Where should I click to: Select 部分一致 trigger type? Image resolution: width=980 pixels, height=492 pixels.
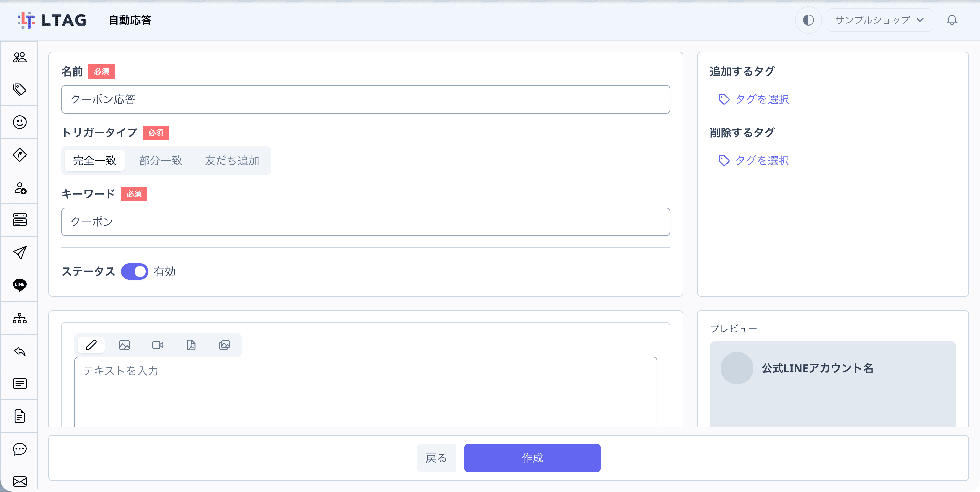[x=161, y=161]
